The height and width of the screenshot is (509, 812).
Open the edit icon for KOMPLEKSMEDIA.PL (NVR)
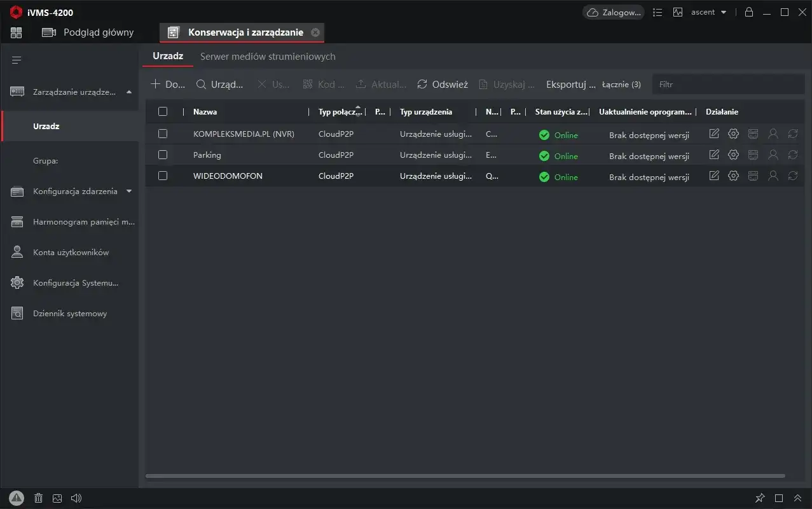(714, 134)
